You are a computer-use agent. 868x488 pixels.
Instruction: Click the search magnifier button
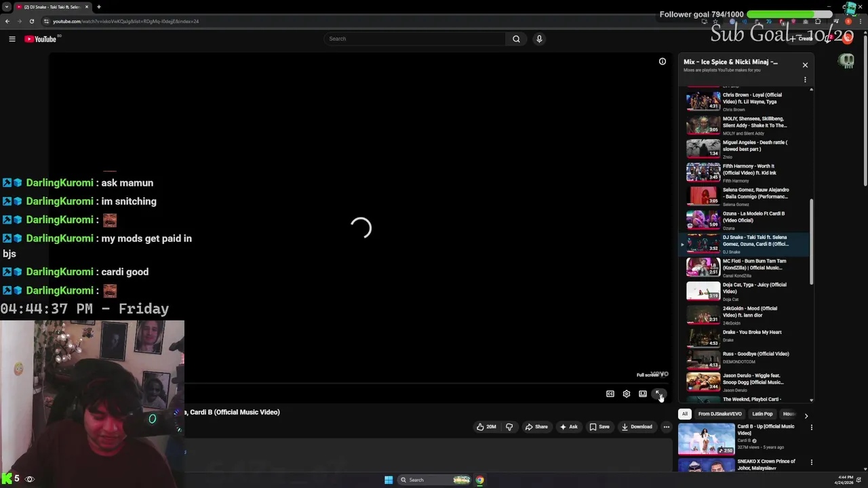click(516, 39)
